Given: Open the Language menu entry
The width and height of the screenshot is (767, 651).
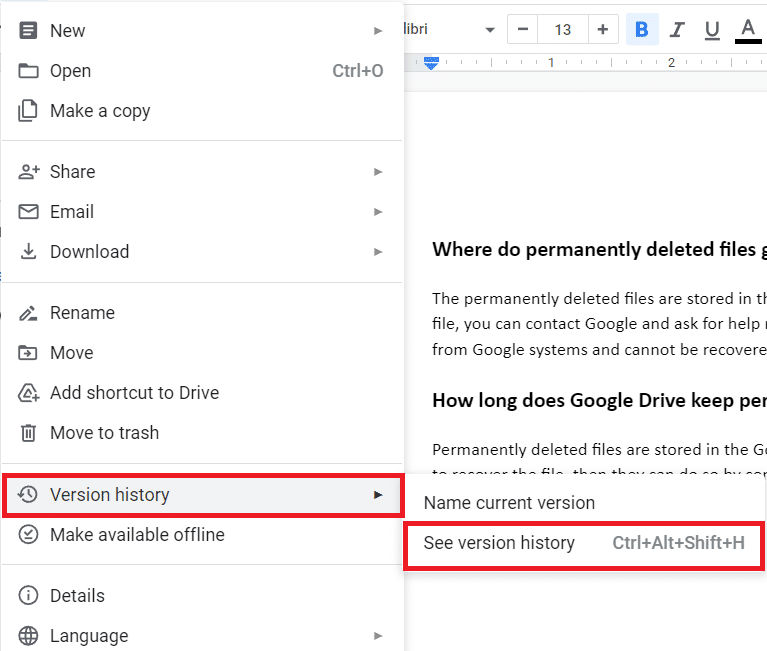Looking at the screenshot, I should pos(203,635).
